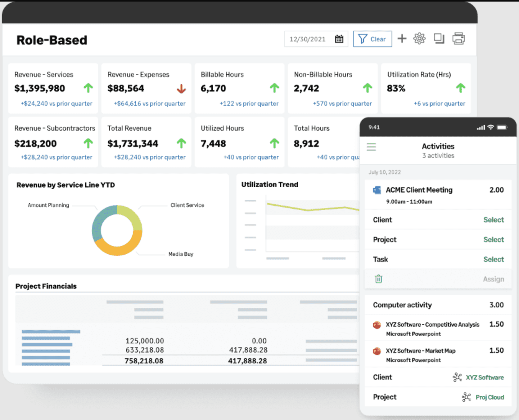Click the Assign button
Viewport: 519px width, 420px height.
coord(494,279)
